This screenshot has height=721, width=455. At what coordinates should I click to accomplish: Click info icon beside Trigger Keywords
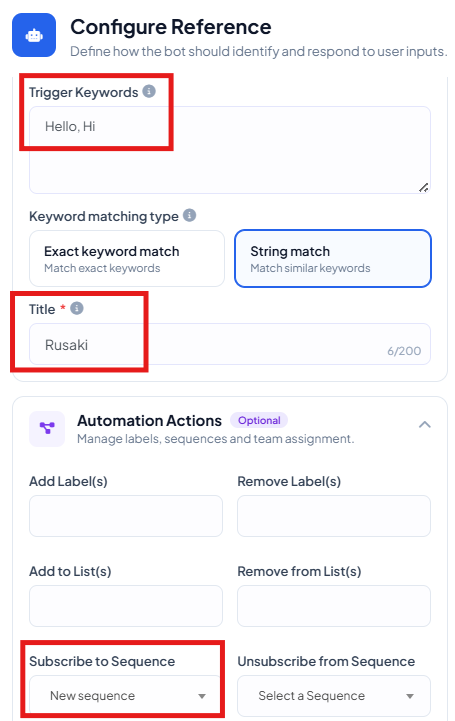[x=149, y=92]
